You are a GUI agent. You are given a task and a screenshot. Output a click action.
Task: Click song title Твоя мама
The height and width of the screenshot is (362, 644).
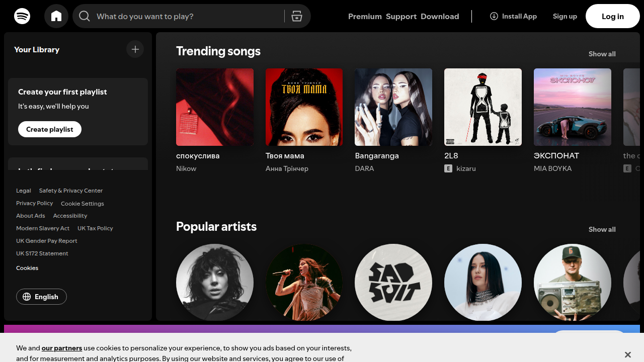click(285, 156)
